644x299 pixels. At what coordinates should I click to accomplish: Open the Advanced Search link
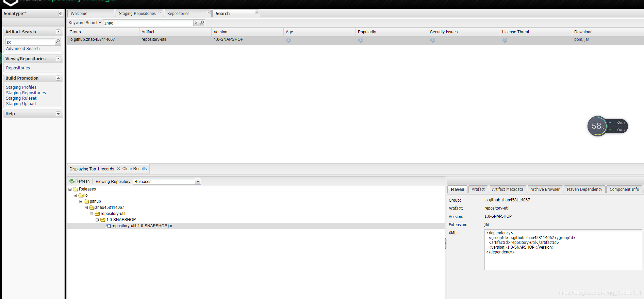23,49
